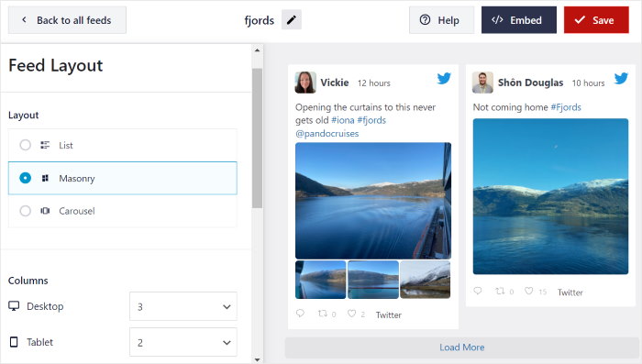Open the middle small thumbnail in Vickie's tweet

click(373, 280)
